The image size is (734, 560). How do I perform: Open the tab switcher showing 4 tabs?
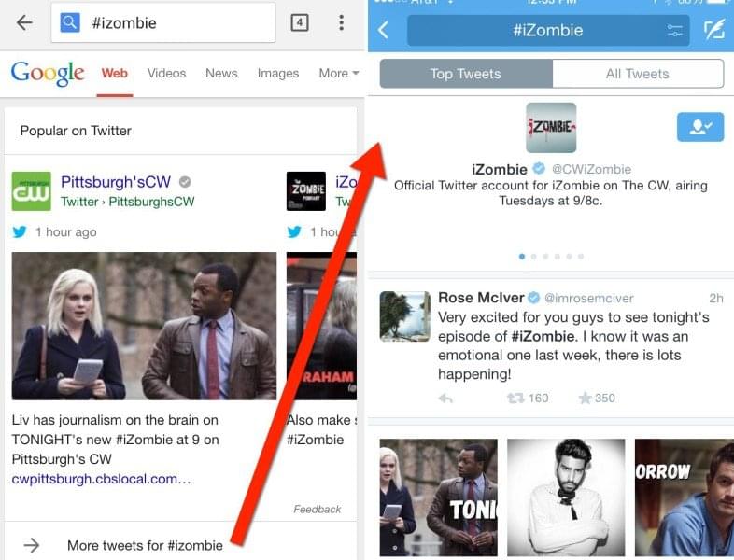(x=300, y=22)
